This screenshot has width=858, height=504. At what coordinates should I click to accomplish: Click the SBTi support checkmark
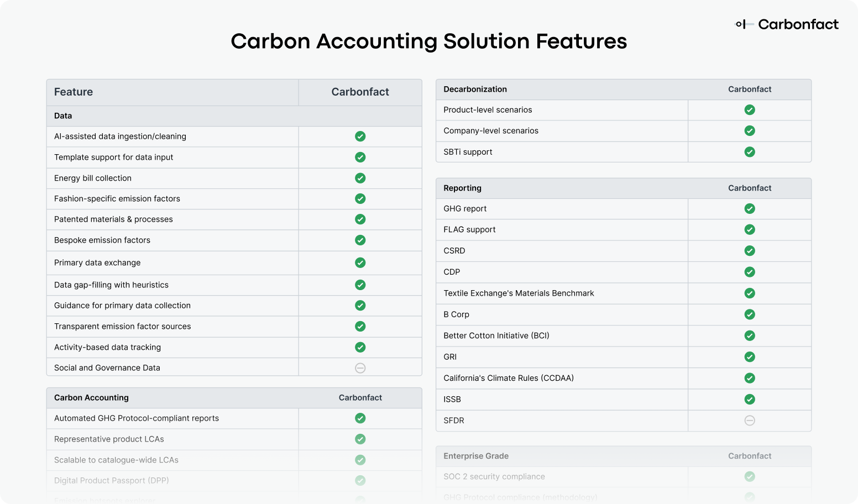[750, 152]
